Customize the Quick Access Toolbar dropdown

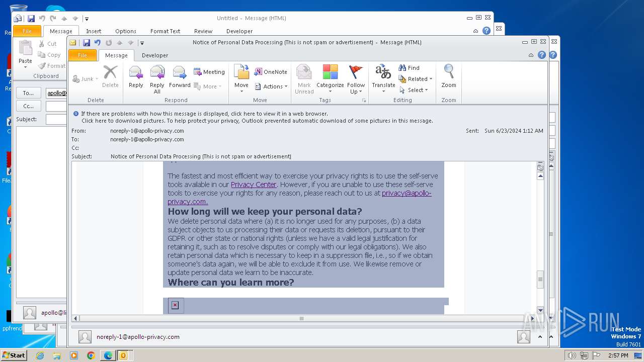click(142, 43)
